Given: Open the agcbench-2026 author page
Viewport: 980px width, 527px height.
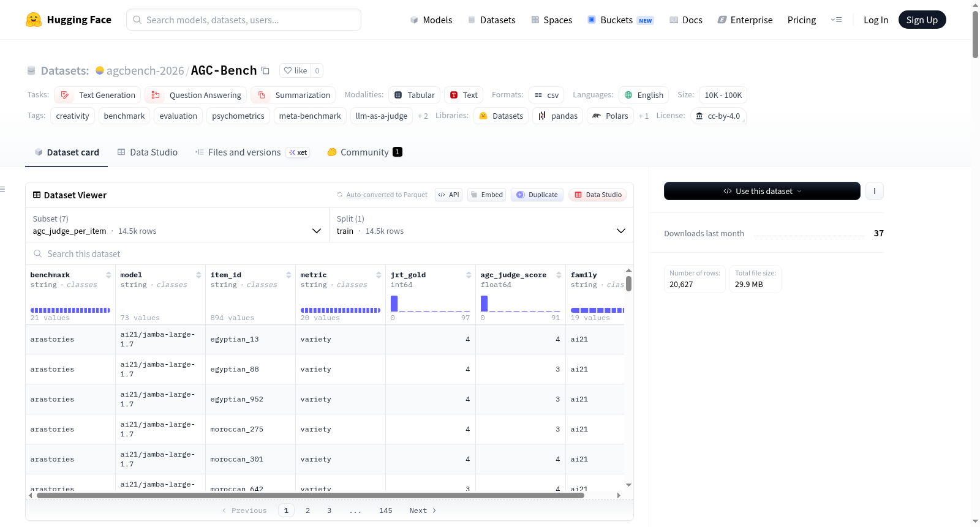Looking at the screenshot, I should (145, 70).
